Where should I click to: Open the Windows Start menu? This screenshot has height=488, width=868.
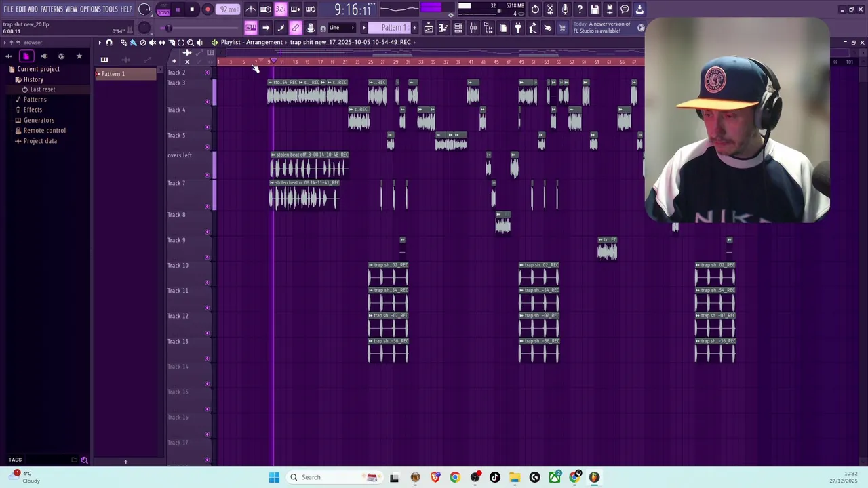274,477
